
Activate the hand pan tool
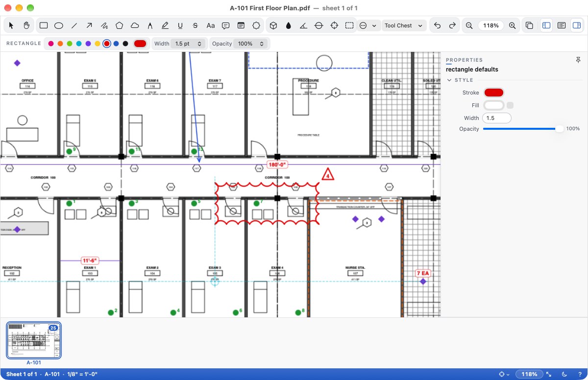coord(26,25)
